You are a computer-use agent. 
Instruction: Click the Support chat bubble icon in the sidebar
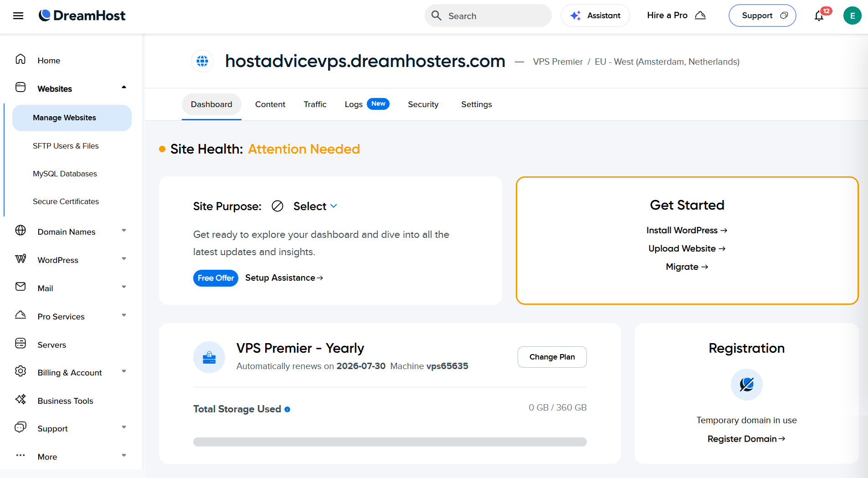21,427
